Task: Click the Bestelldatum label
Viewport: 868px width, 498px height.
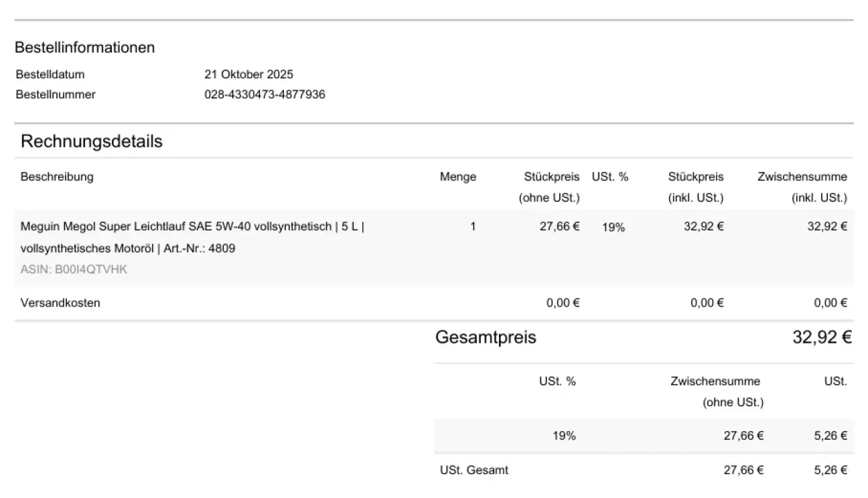Action: (50, 74)
